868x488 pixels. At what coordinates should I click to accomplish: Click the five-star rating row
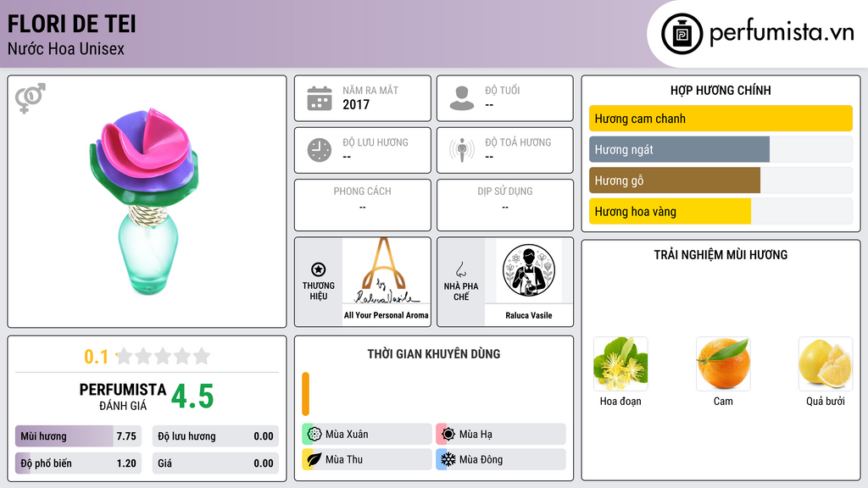click(163, 357)
